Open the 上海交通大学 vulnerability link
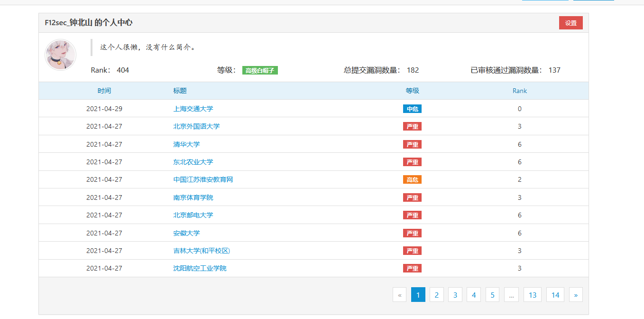Viewport: 644px width, 319px height. point(193,109)
